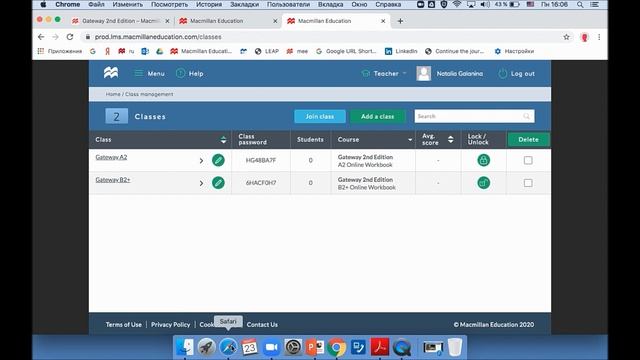Open the LinkedIn bookmark
This screenshot has height=360, width=640.
click(401, 51)
